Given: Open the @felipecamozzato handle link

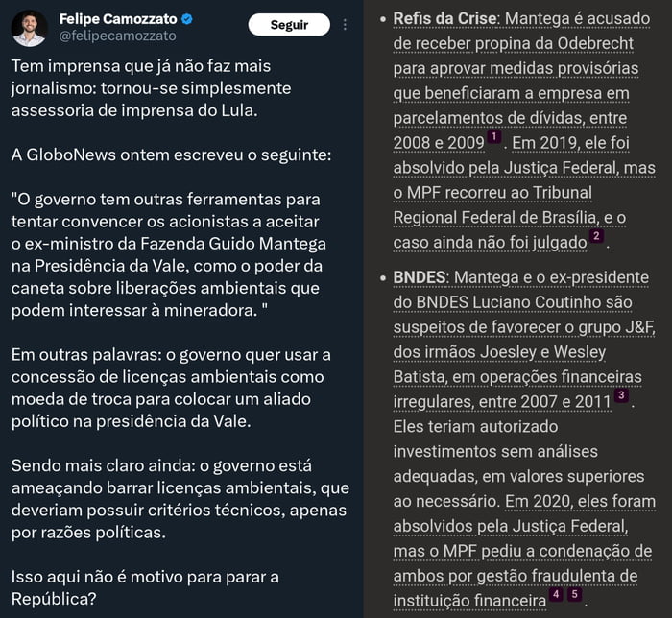Looking at the screenshot, I should pos(117,36).
